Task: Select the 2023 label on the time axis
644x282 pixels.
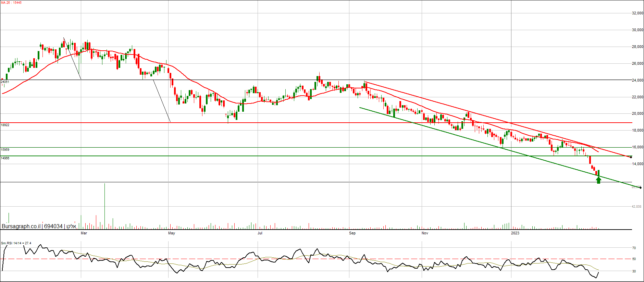Action: tap(515, 233)
